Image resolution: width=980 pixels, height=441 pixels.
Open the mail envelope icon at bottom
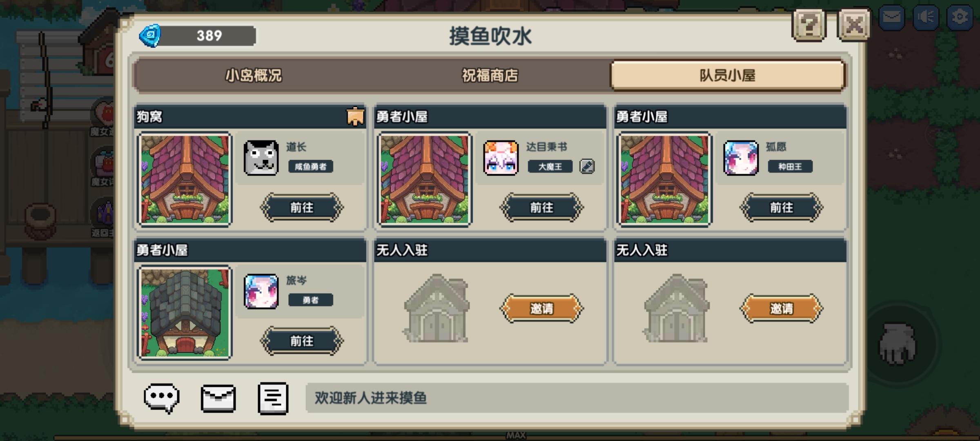218,398
